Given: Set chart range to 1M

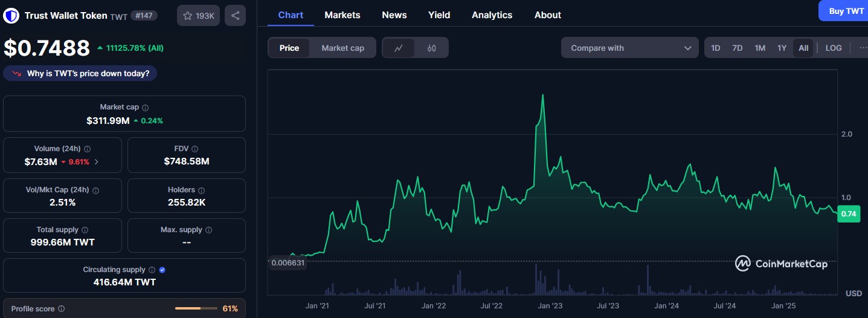Looking at the screenshot, I should [x=760, y=48].
